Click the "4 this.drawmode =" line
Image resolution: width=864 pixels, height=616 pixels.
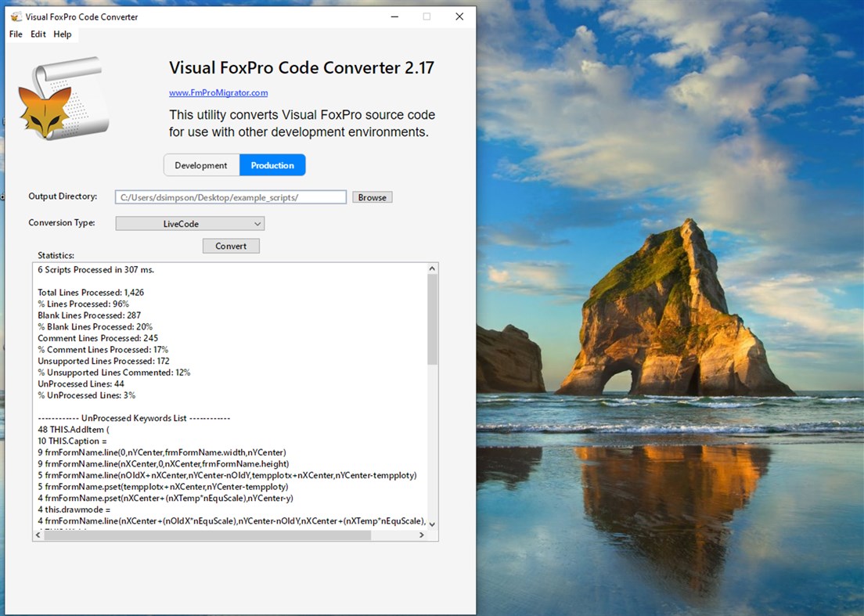74,510
